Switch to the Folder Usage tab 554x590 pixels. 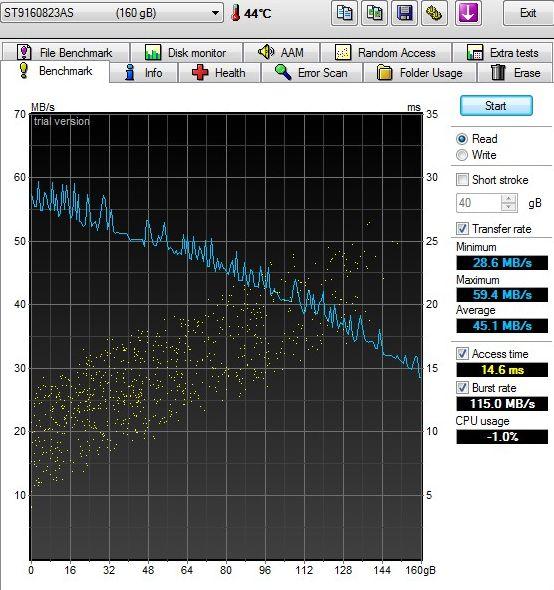pyautogui.click(x=420, y=72)
